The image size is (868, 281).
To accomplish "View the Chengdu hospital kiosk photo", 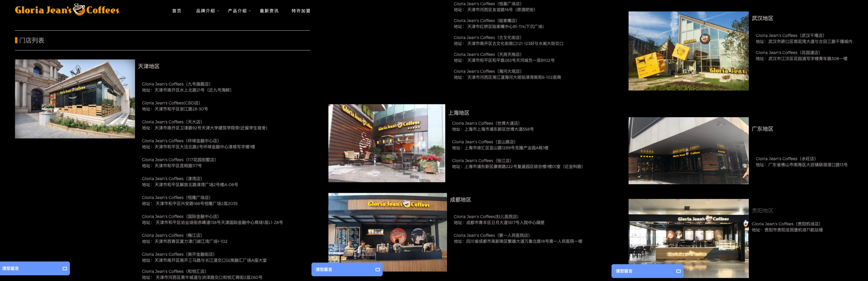I will coord(387,232).
